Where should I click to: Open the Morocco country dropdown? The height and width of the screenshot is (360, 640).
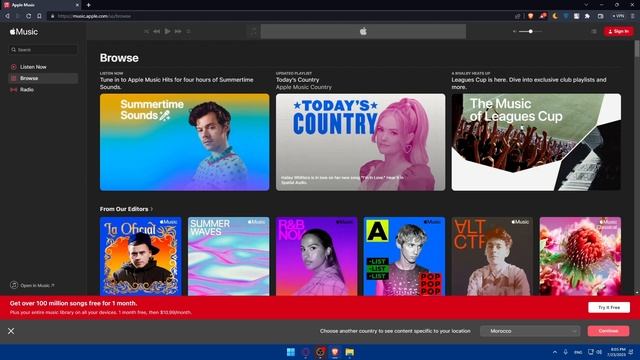(530, 331)
